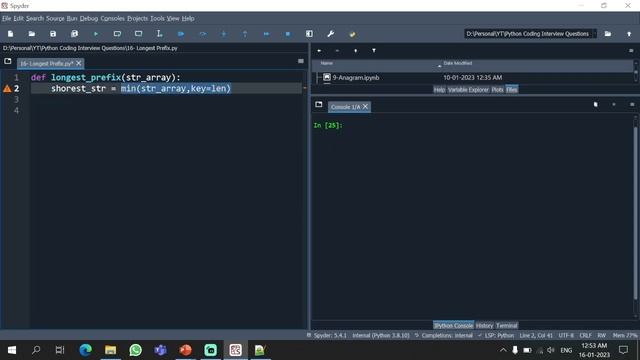Click Run current cell icon
The image size is (640, 360).
(x=117, y=34)
